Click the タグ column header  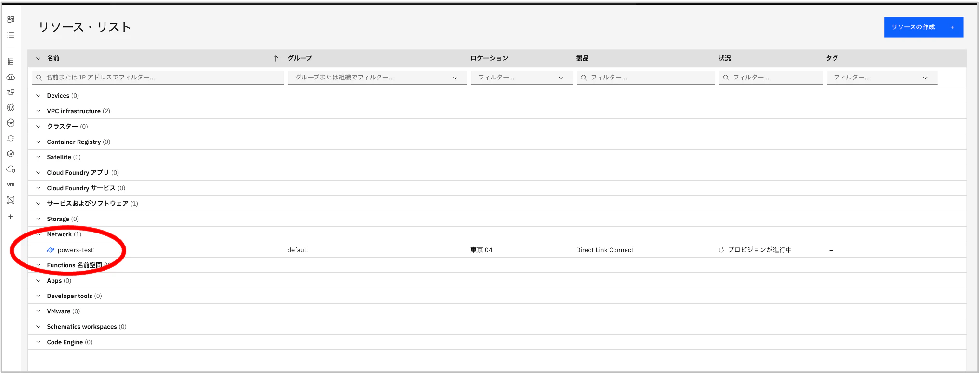pos(832,58)
